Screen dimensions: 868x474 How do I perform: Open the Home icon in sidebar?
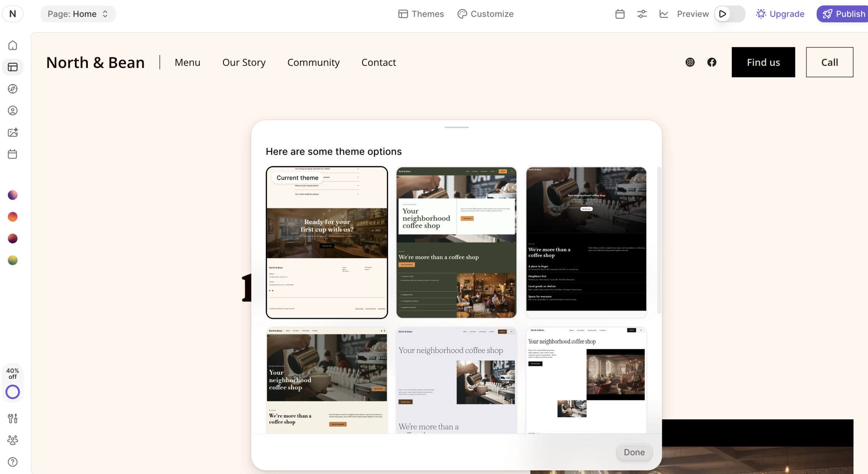[13, 45]
